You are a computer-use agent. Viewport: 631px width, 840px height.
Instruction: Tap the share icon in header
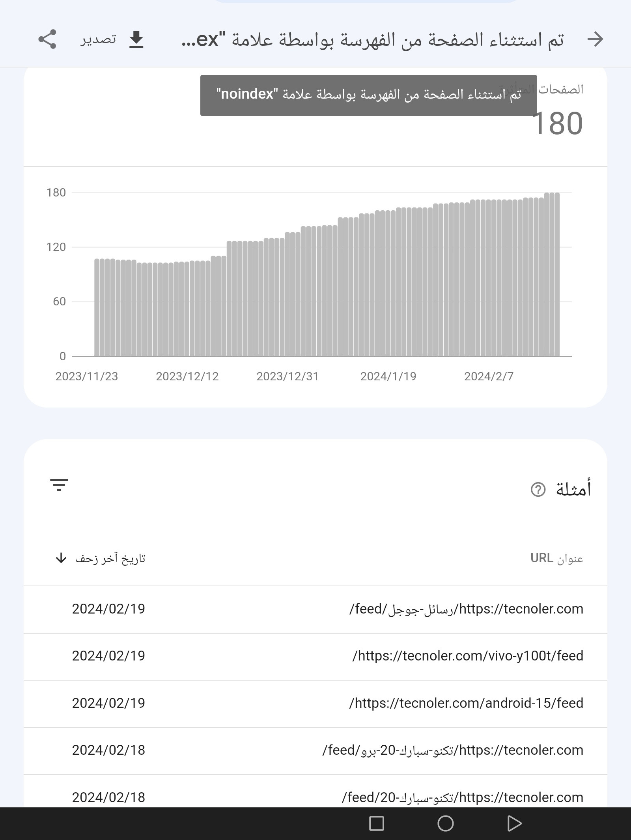click(47, 39)
